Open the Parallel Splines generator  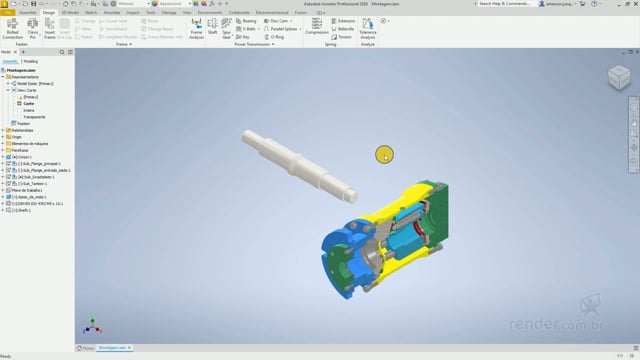pos(281,29)
